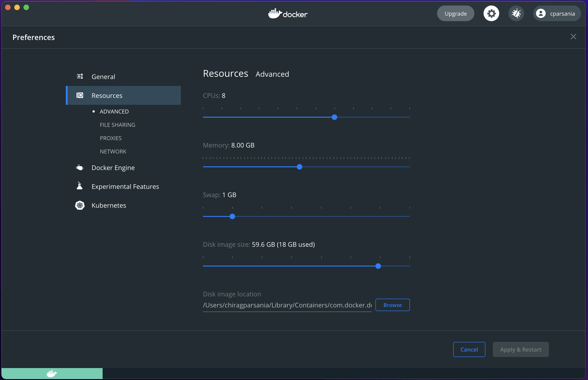This screenshot has width=588, height=380.
Task: Expand the FILE SHARING section
Action: pyautogui.click(x=117, y=125)
